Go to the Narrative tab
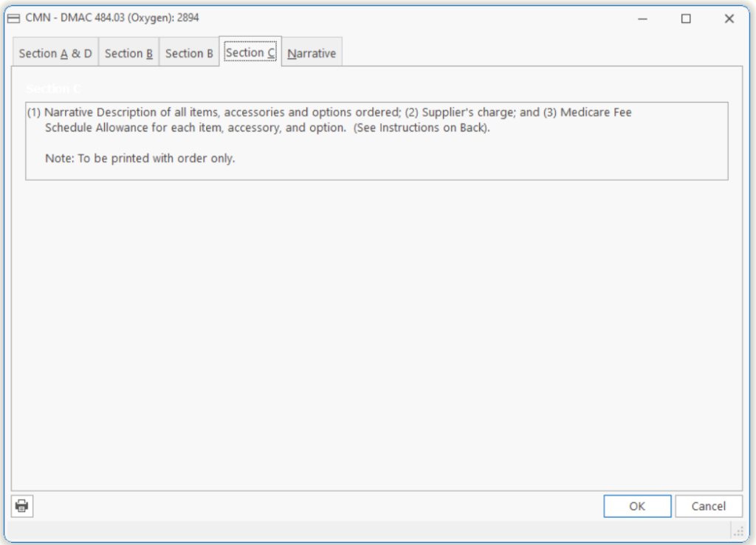The width and height of the screenshot is (756, 545). click(312, 53)
